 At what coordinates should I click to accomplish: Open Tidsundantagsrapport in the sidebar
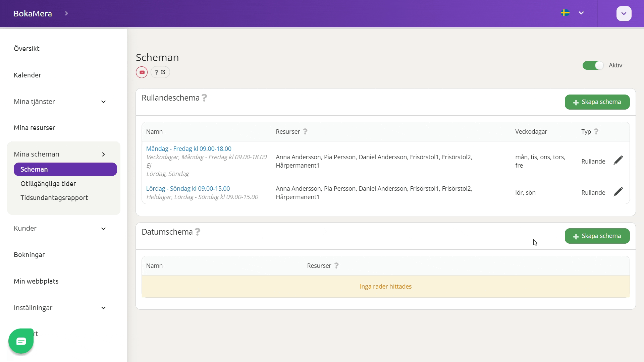(54, 198)
